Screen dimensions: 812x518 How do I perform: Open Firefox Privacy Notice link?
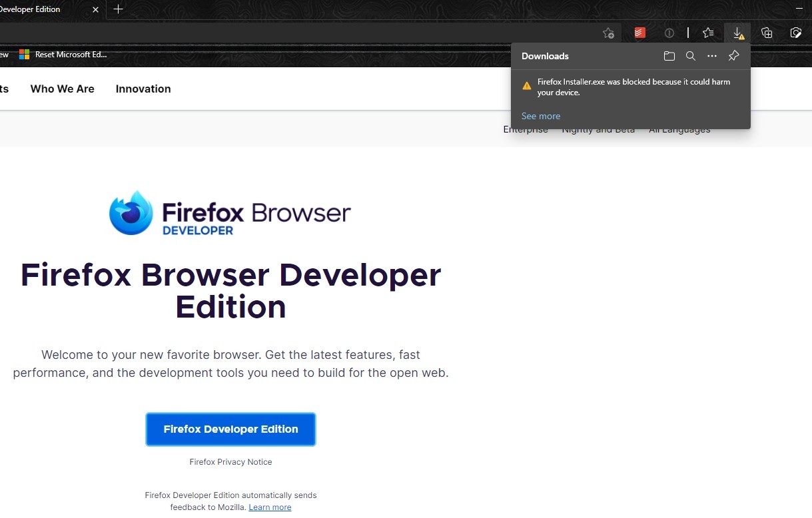click(230, 462)
